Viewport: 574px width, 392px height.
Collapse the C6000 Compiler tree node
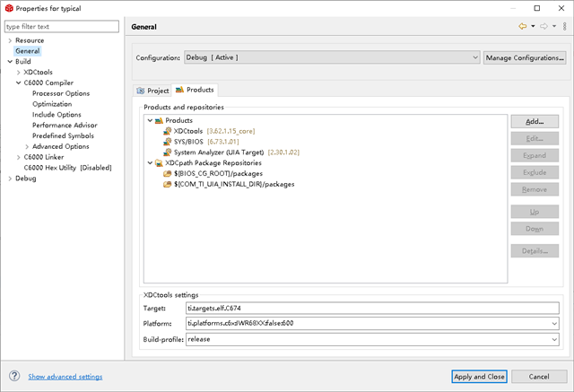tap(19, 83)
